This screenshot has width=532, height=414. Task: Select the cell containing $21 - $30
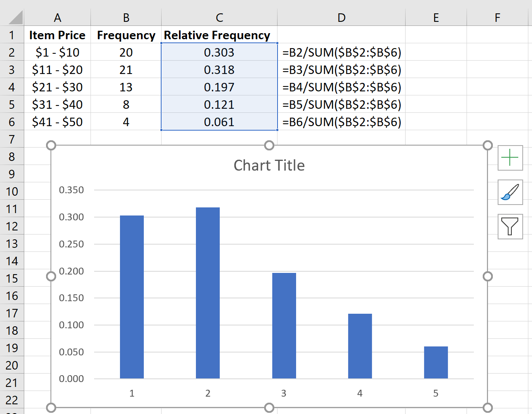pyautogui.click(x=57, y=87)
